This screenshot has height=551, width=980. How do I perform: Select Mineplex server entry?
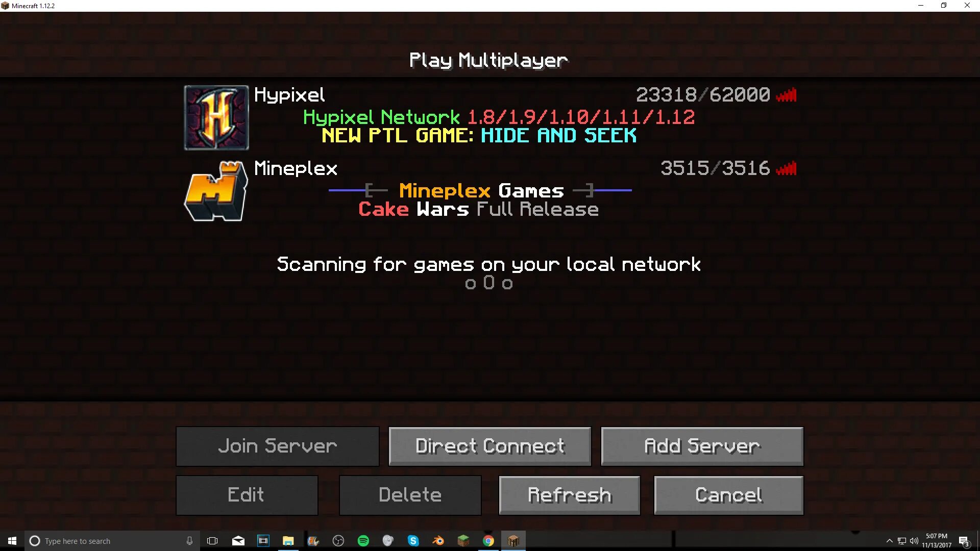pyautogui.click(x=490, y=191)
